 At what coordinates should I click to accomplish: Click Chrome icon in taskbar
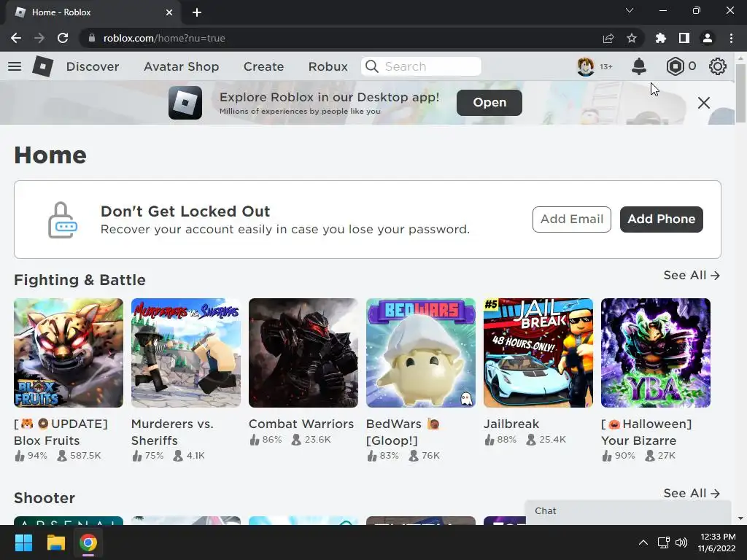coord(88,542)
